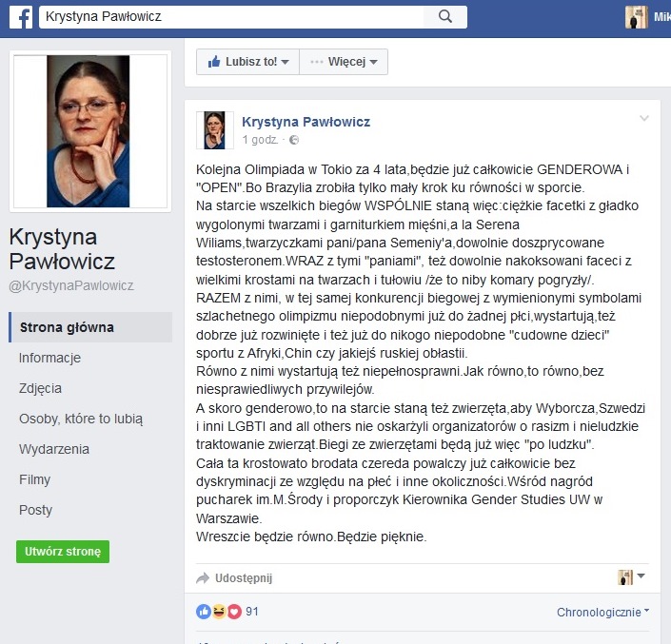
Task: Click the search magnifier icon
Action: pos(445,17)
